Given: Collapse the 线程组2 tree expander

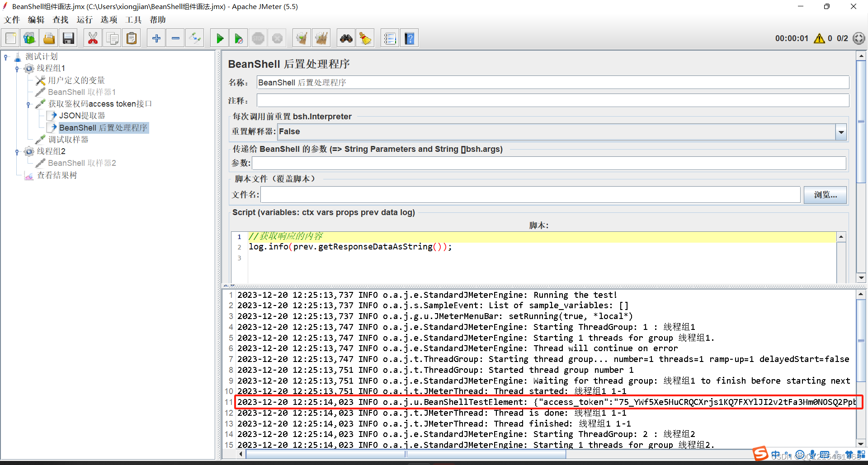Looking at the screenshot, I should pos(17,152).
